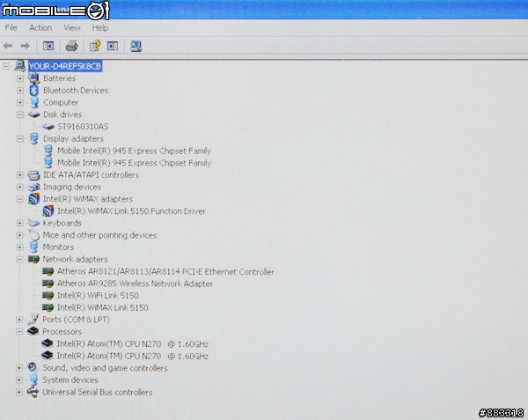The height and width of the screenshot is (420, 528).
Task: Select Atheros AR8121/AR8113/AR8114 PCI-E Ethernet Controller
Action: coord(165,271)
